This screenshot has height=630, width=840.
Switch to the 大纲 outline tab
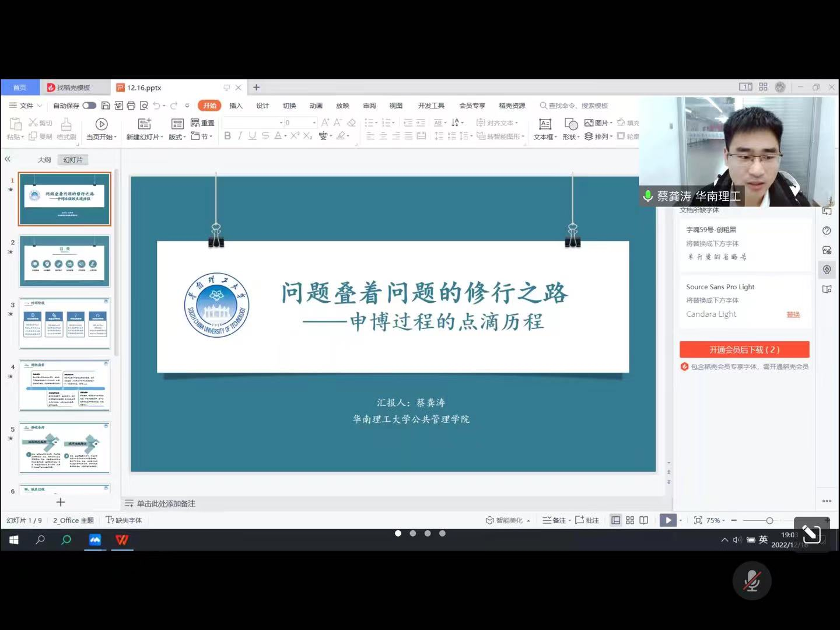44,160
